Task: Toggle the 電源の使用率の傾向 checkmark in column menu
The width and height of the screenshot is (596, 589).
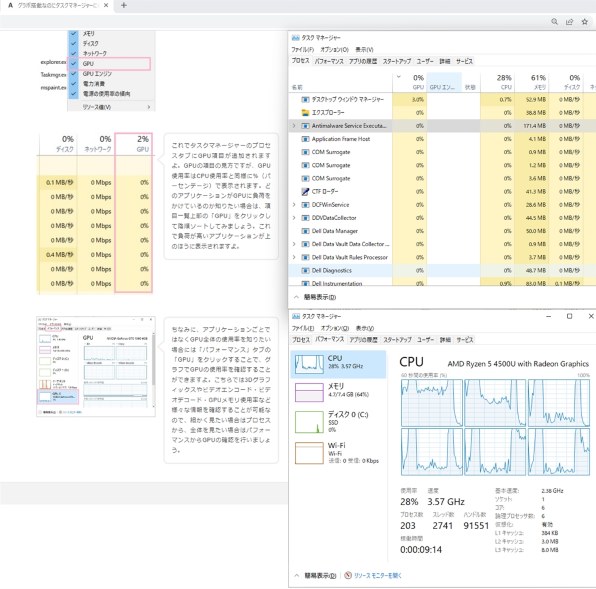Action: (74, 93)
